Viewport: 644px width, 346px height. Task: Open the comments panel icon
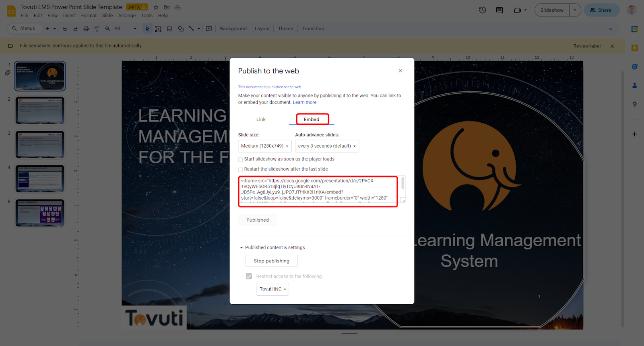(500, 10)
